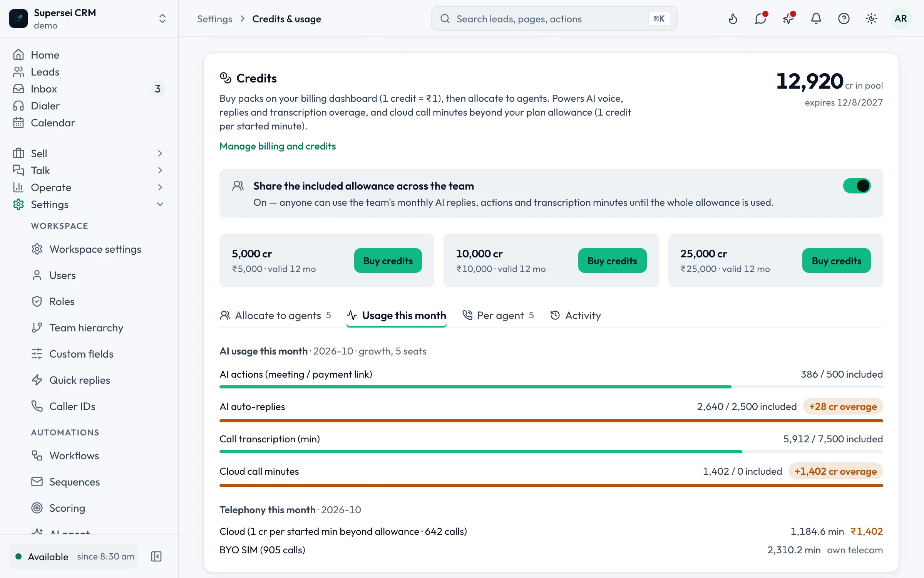The height and width of the screenshot is (578, 924).
Task: Go to Home in sidebar
Action: click(89, 55)
